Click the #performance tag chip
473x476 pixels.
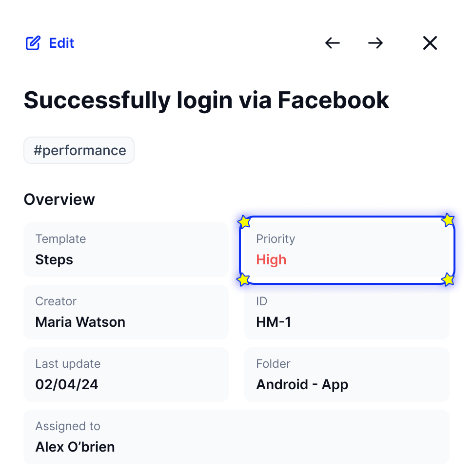coord(79,150)
